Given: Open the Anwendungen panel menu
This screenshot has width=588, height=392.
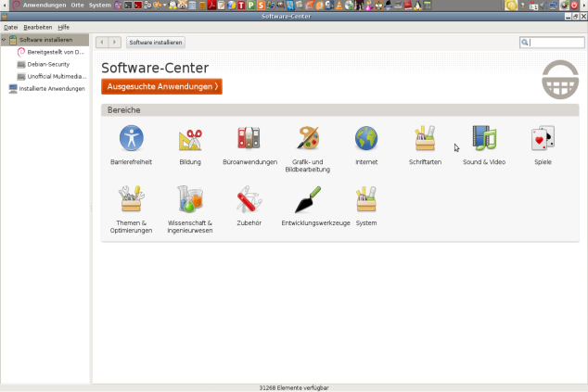Looking at the screenshot, I should [x=45, y=6].
